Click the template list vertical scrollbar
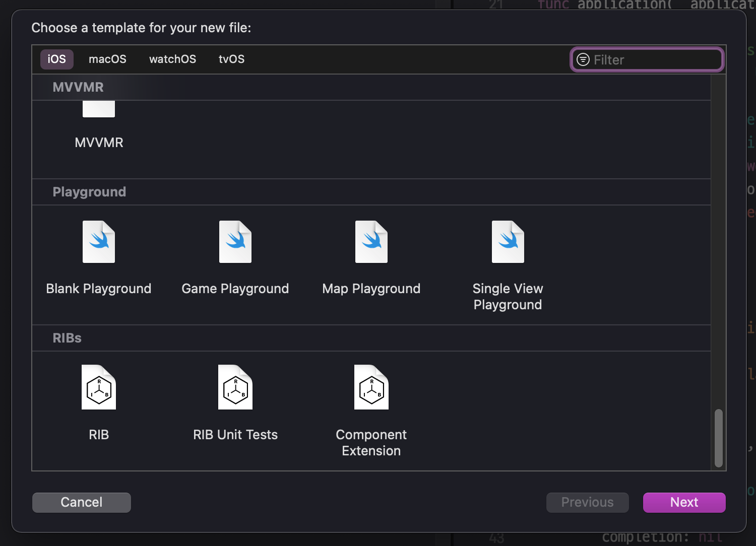756x546 pixels. (719, 438)
